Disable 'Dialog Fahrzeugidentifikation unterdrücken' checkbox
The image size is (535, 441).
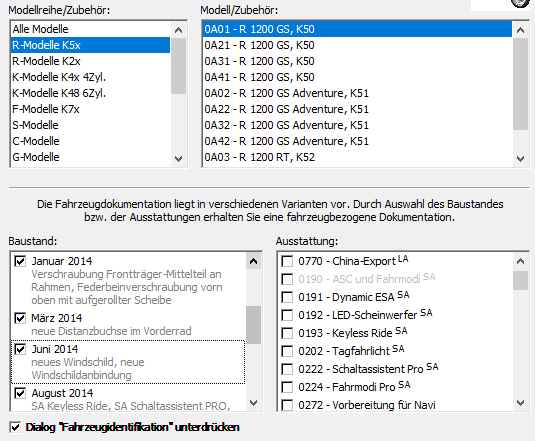[15, 427]
